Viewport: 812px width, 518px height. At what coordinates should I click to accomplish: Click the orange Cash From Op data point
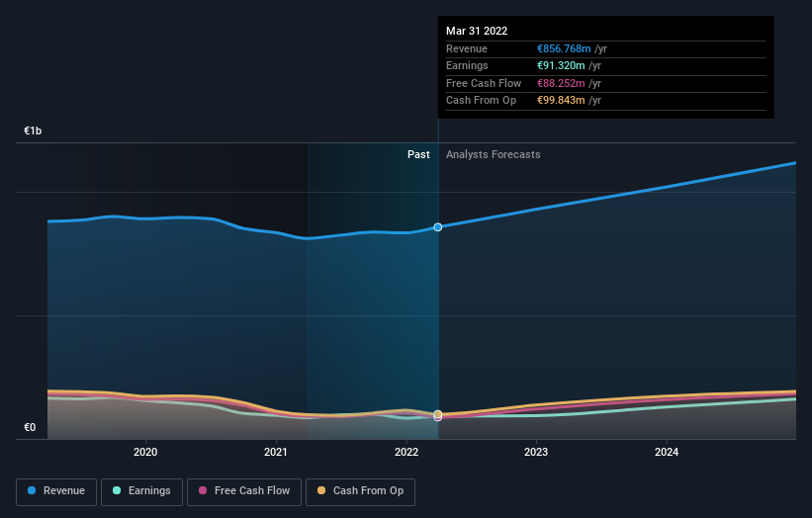(x=438, y=414)
